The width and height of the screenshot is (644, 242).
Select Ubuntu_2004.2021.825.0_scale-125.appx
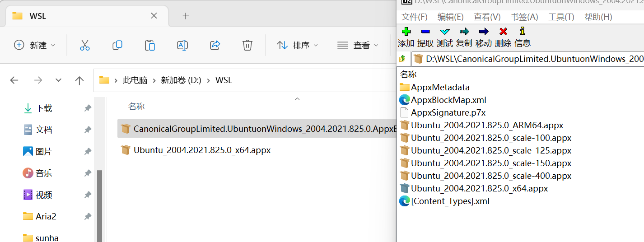(x=485, y=150)
